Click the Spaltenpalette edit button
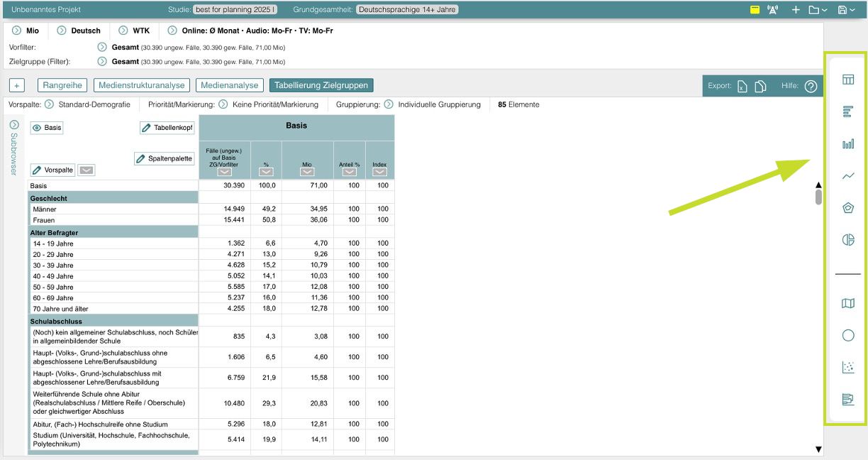 [165, 158]
